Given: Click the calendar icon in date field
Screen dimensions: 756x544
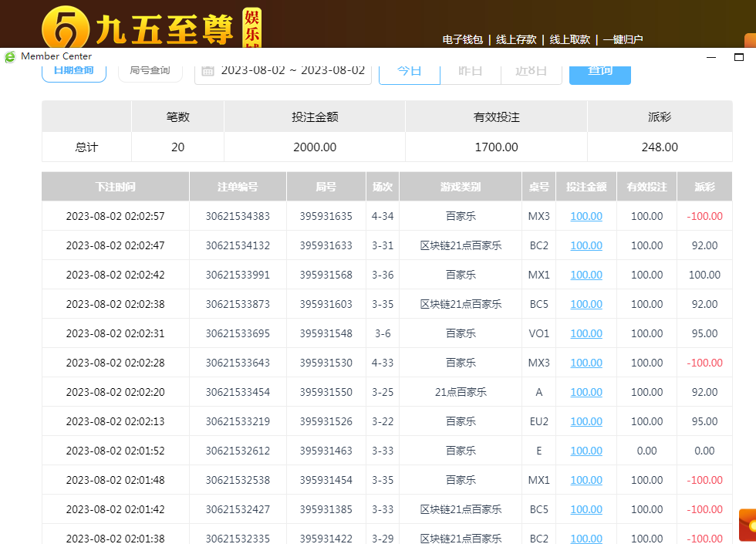Looking at the screenshot, I should click(208, 71).
